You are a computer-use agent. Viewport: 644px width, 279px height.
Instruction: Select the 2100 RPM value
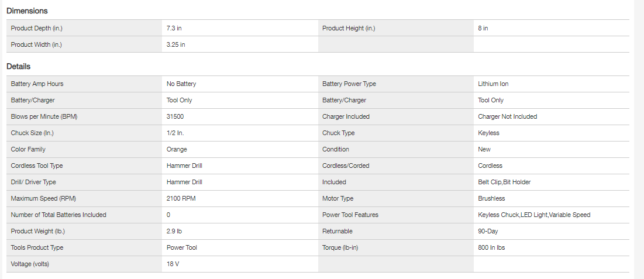(x=181, y=198)
